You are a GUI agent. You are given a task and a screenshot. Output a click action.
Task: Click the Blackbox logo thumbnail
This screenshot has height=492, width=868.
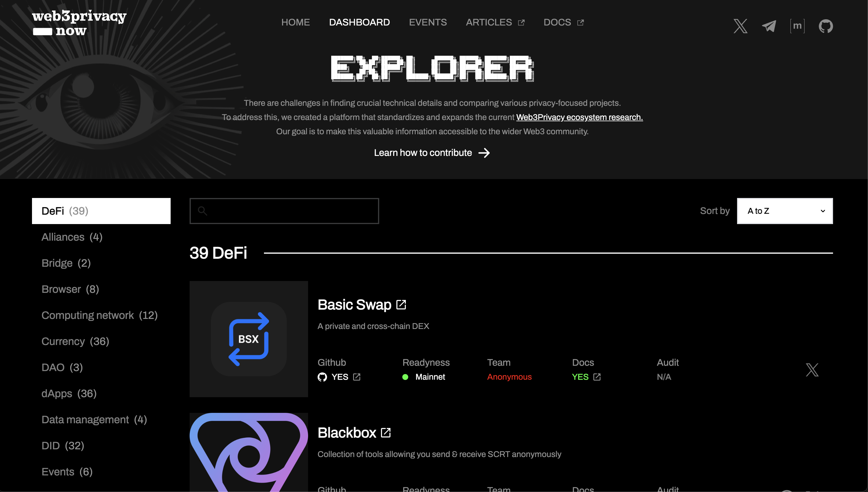(x=249, y=452)
